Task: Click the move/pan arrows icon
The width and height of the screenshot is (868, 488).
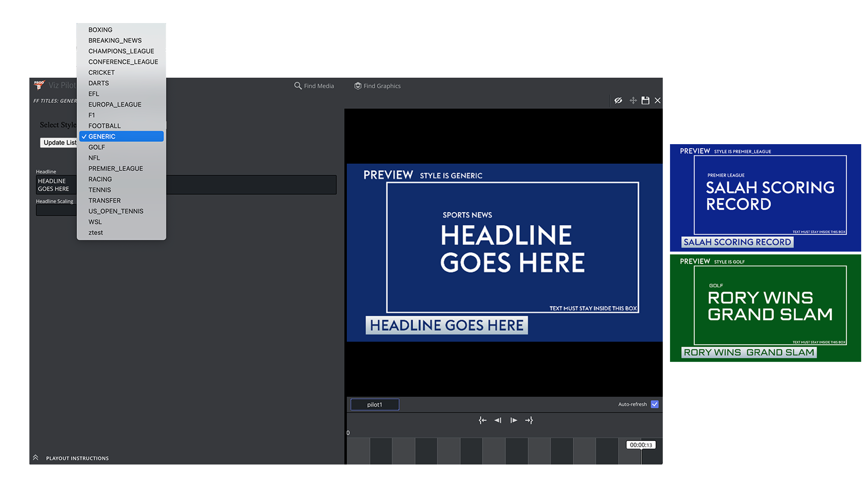Action: [x=633, y=100]
